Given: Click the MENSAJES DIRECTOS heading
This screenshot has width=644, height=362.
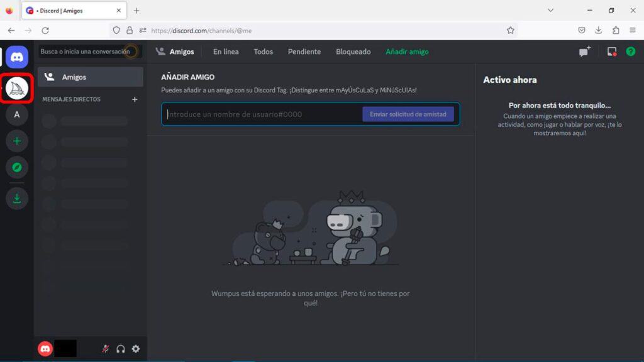Looking at the screenshot, I should pos(72,99).
